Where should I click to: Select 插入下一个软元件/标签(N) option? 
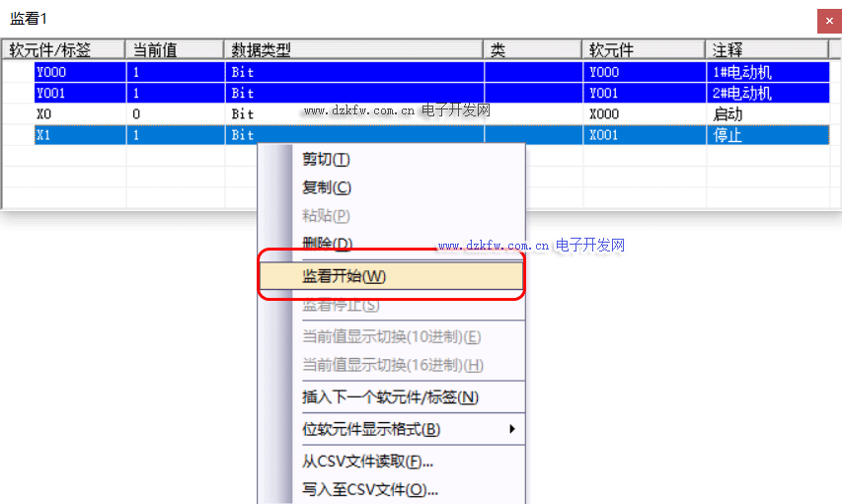[390, 397]
